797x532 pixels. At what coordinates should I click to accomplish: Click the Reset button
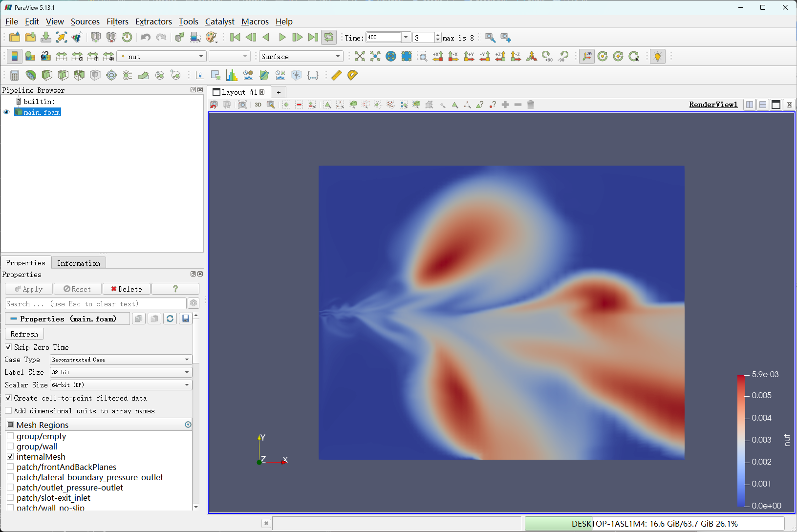(77, 289)
